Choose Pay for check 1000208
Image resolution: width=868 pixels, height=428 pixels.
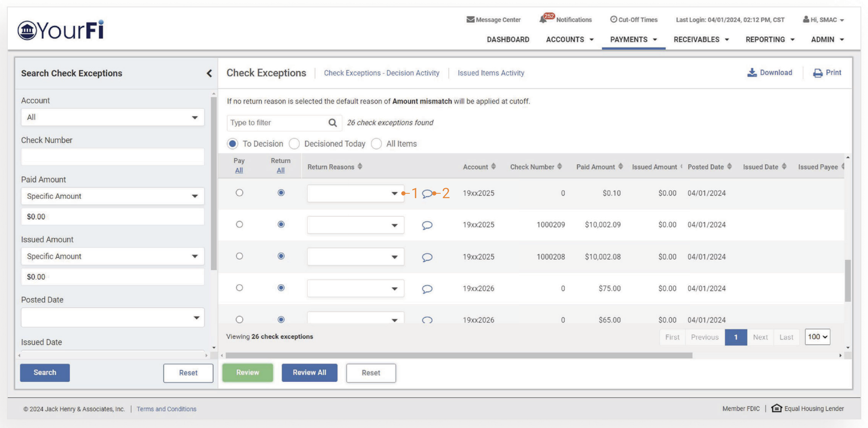coord(239,256)
